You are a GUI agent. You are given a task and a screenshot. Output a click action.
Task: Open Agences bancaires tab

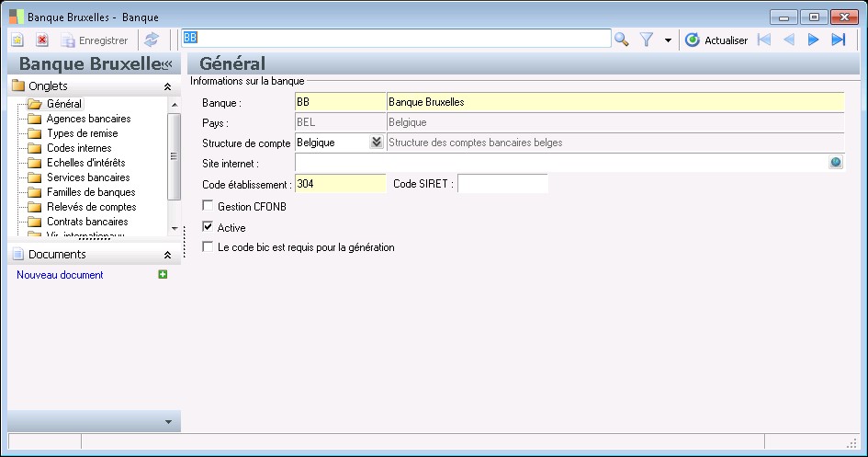tap(88, 119)
